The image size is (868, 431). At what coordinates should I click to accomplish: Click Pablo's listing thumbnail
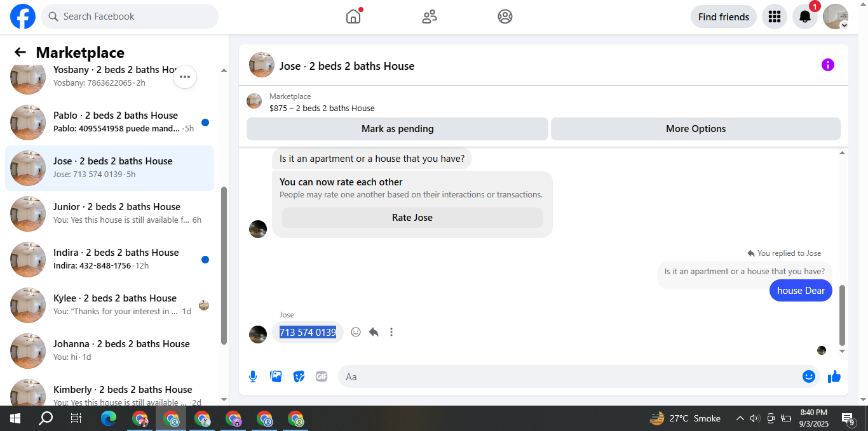click(x=28, y=123)
